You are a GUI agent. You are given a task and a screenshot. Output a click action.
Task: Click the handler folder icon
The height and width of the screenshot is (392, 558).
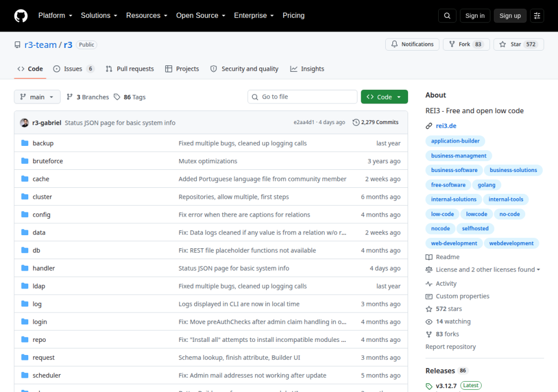[x=25, y=268]
